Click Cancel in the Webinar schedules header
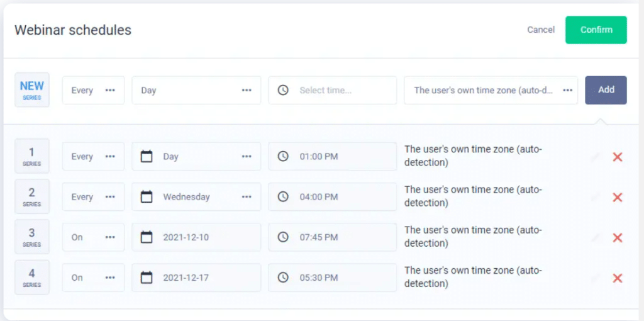Viewport: 644px width, 321px height. 541,30
